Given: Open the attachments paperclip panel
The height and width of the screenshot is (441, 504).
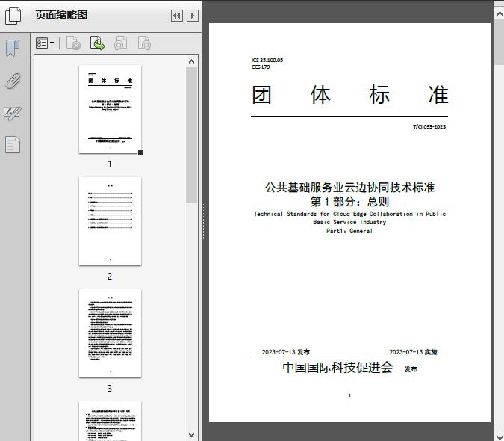Looking at the screenshot, I should pos(13,81).
